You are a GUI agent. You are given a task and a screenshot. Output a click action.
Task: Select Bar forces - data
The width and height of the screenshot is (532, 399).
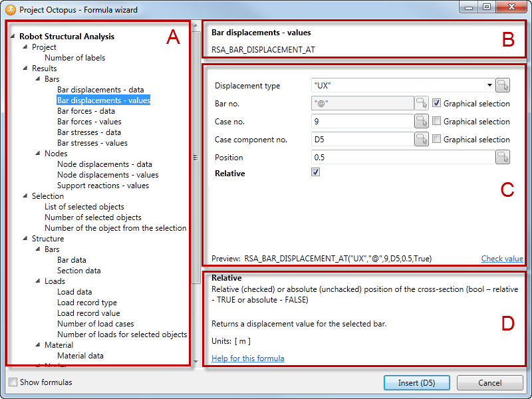point(86,111)
